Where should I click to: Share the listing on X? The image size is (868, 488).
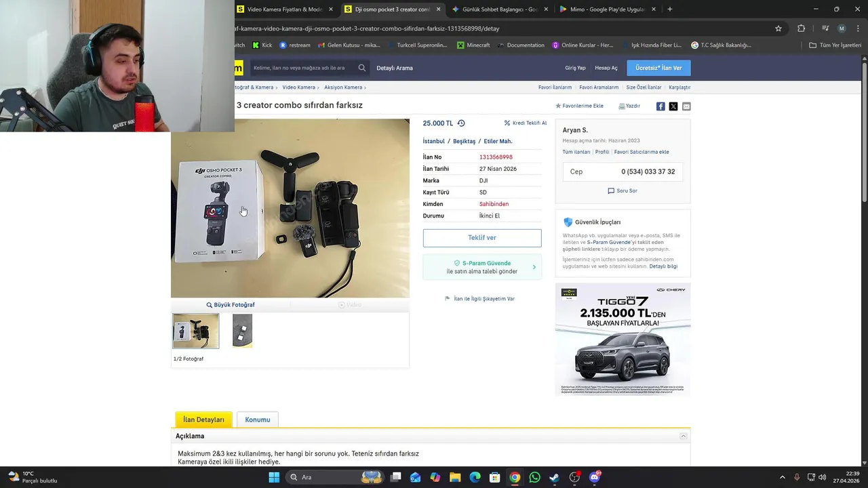coord(673,106)
